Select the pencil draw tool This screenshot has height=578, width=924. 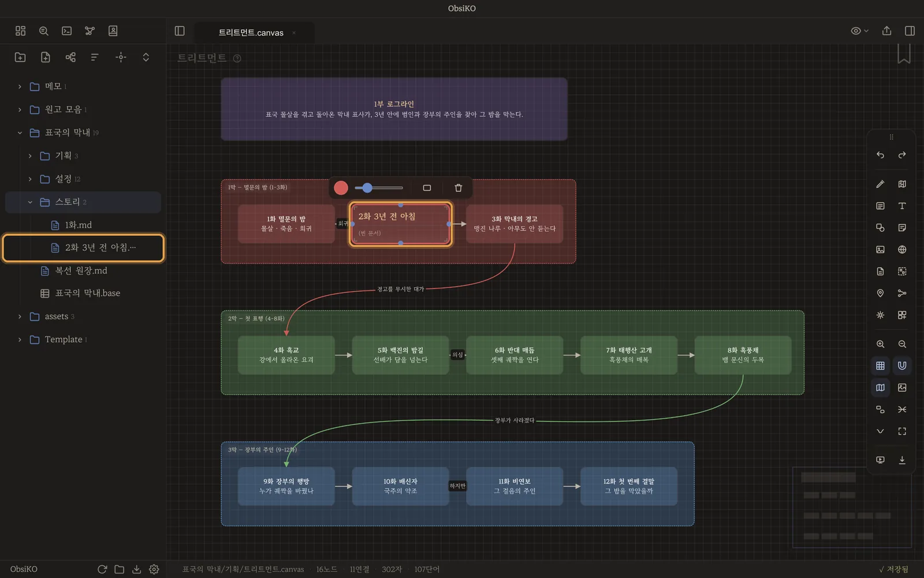coord(880,184)
